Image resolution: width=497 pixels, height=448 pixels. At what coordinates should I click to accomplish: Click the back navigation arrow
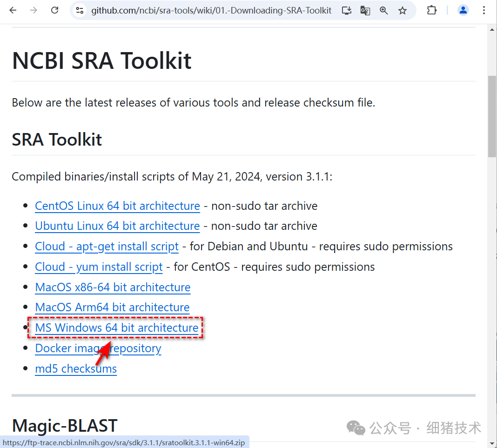coord(13,10)
